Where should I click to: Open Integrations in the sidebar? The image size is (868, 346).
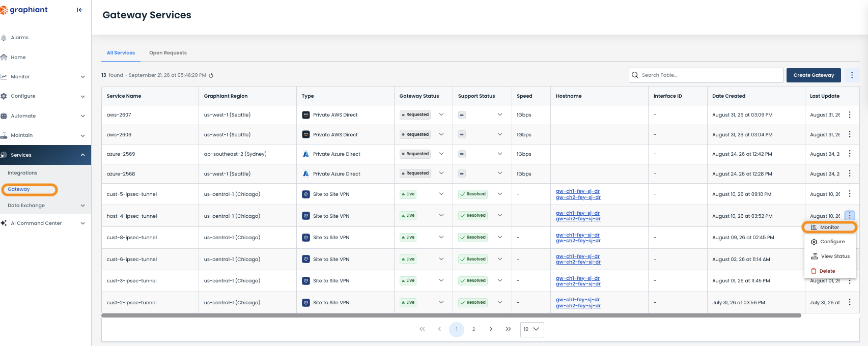[22, 173]
